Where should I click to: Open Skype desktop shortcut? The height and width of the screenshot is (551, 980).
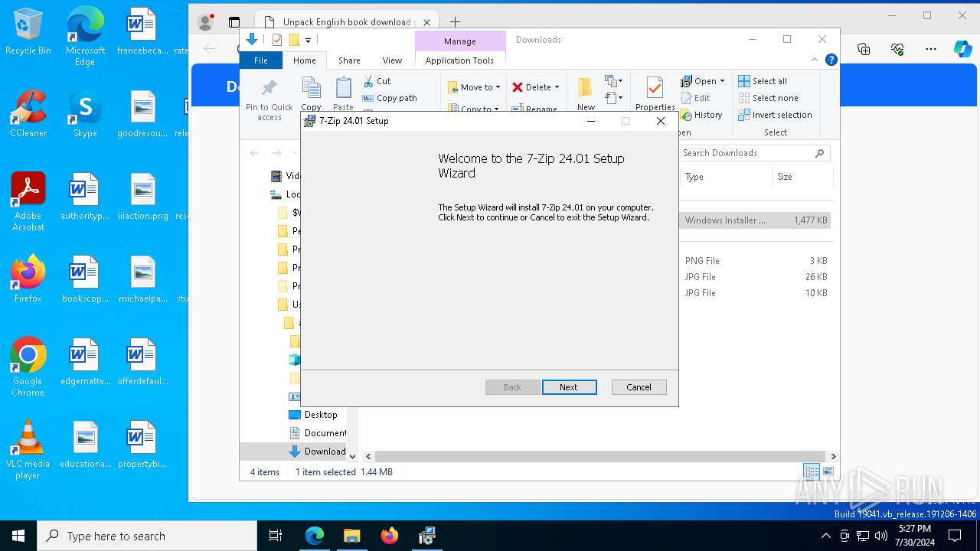click(x=85, y=114)
